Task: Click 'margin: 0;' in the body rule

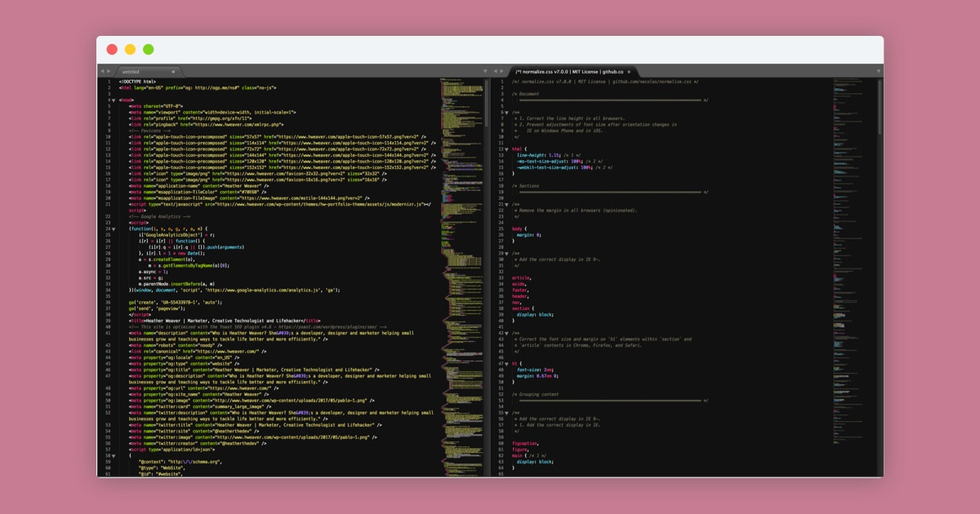Action: 529,235
